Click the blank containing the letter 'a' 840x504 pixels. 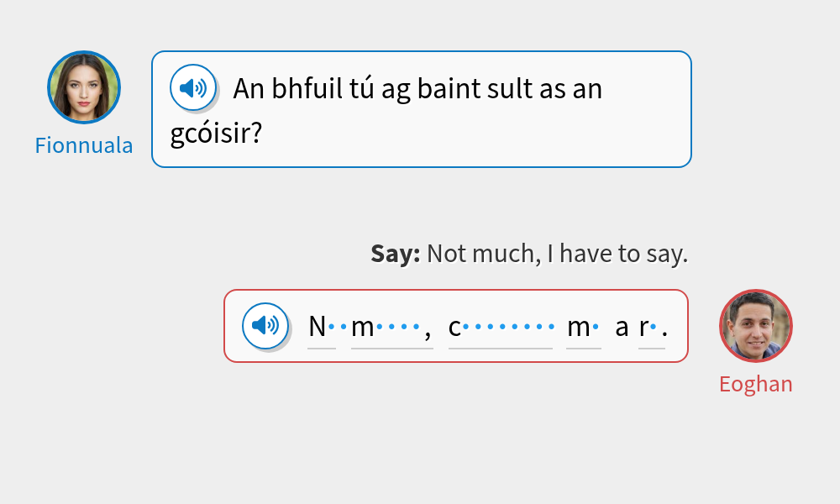[622, 328]
